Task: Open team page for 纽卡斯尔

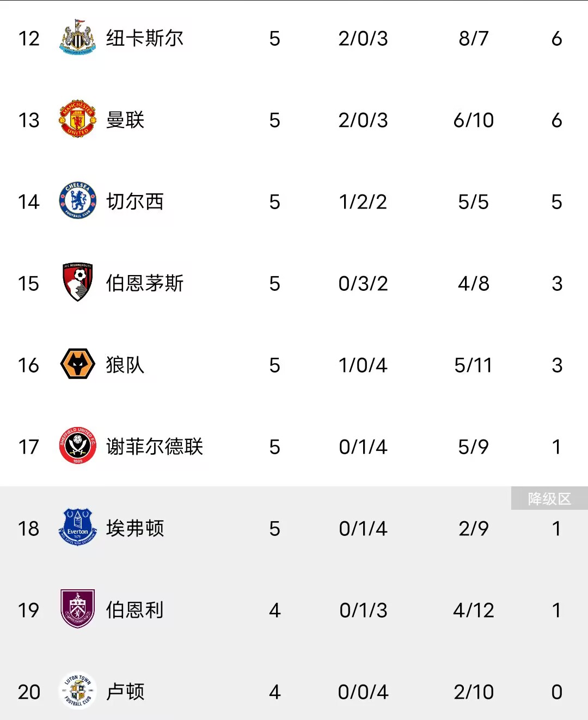Action: [145, 38]
